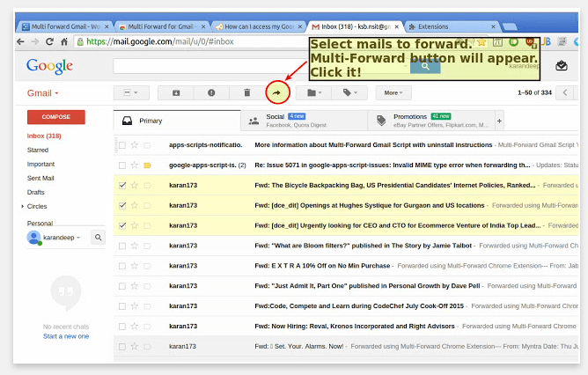Image resolution: width=588 pixels, height=375 pixels.
Task: Report spam using exclamation icon
Action: coord(211,92)
